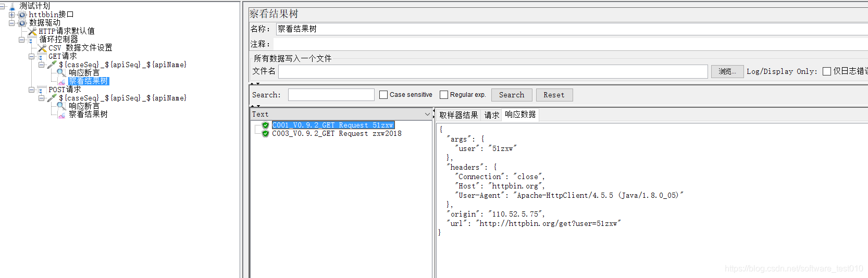
Task: Click the 注释 comments field
Action: [x=572, y=44]
